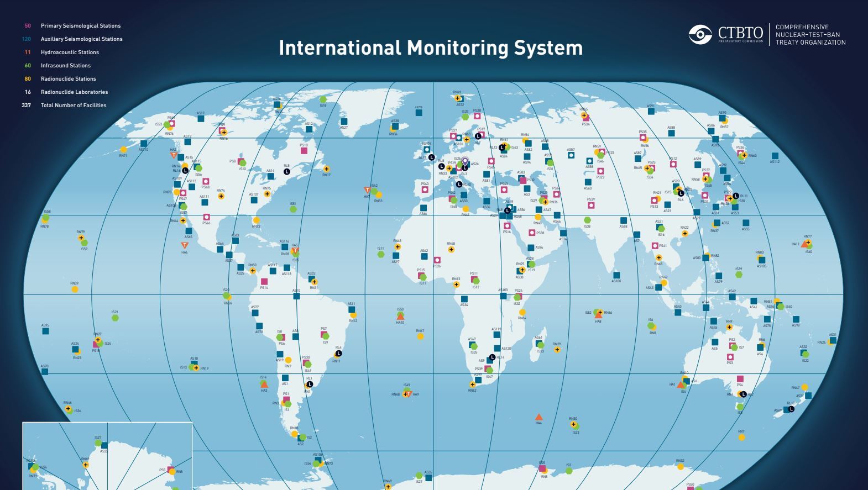Select the AS100 auxiliary seismic station marker
868x490 pixels.
pyautogui.click(x=616, y=275)
